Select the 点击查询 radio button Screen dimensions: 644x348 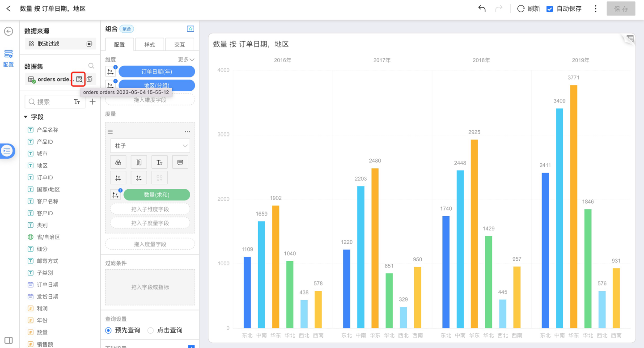[x=151, y=330]
